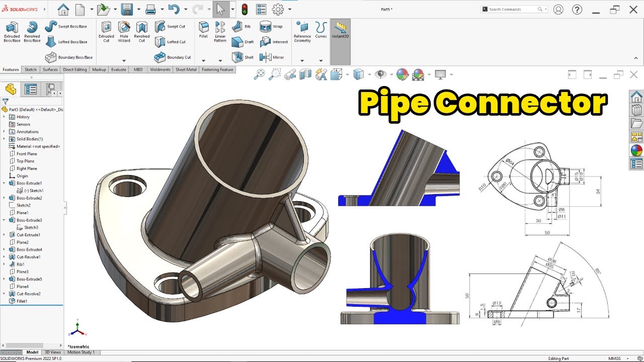
Task: Select the Extruded Cut tool
Action: coord(106,32)
